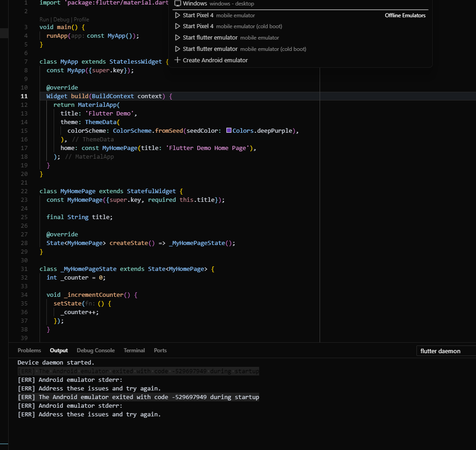Switch to the Terminal tab
This screenshot has height=450, width=476.
click(134, 350)
